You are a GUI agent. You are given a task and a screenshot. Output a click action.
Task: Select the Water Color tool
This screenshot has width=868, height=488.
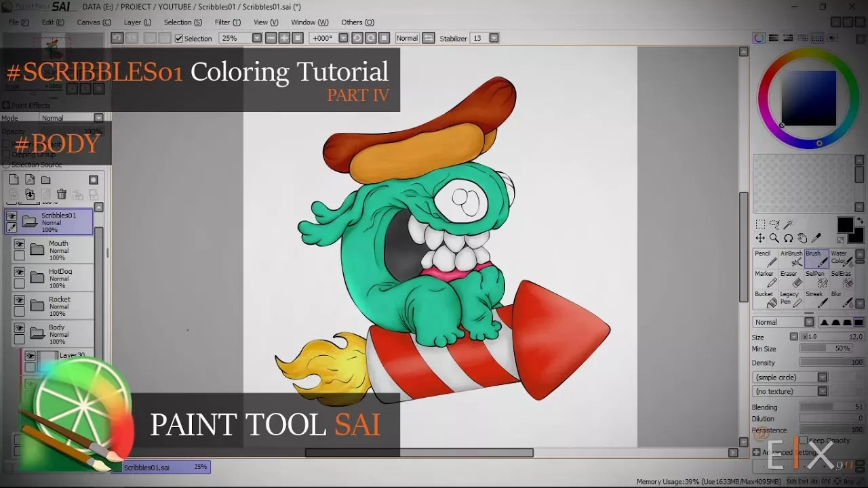[842, 259]
